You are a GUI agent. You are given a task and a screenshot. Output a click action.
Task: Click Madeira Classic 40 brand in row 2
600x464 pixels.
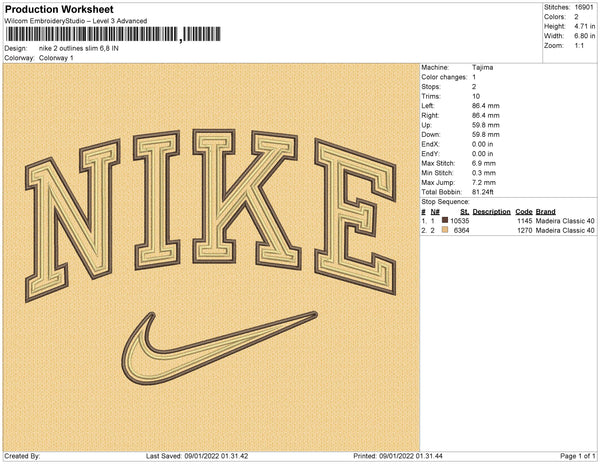coord(565,230)
